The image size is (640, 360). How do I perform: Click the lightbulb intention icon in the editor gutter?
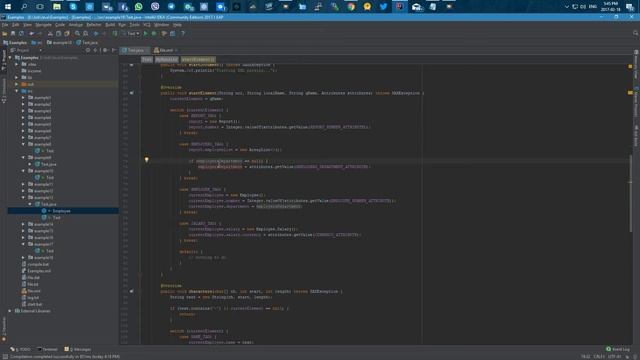(x=147, y=160)
